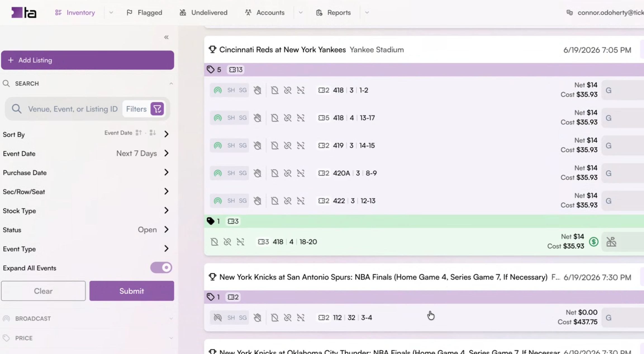The image size is (644, 354).
Task: Open dropdown arrow next to Inventory
Action: pos(111,13)
